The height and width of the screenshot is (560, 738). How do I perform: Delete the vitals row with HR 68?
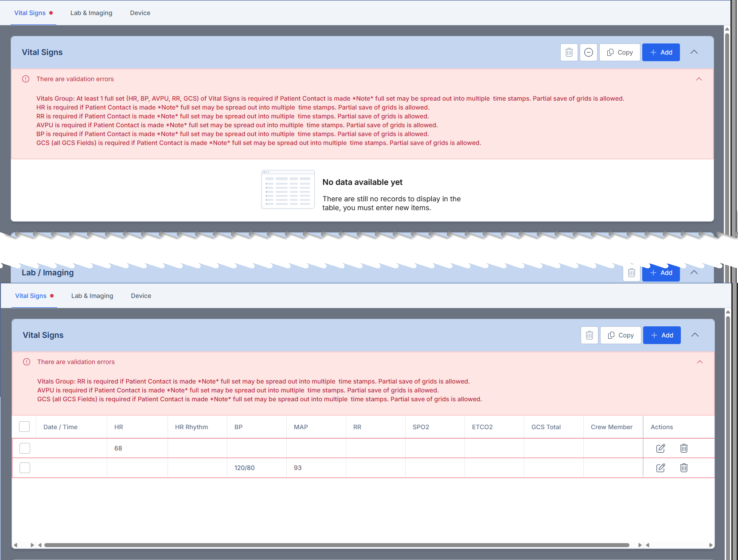click(683, 448)
